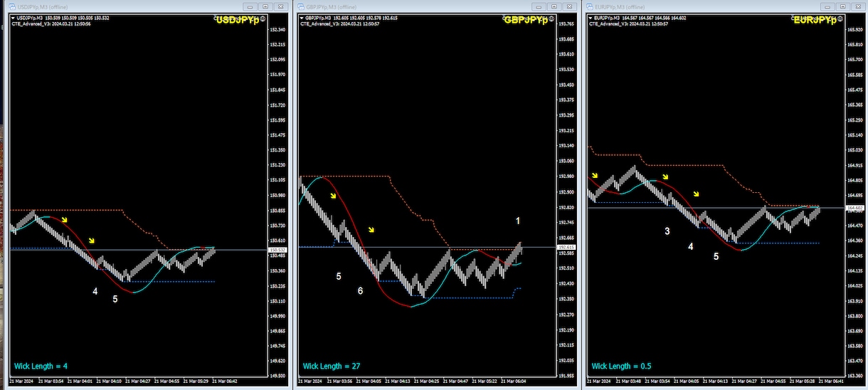Open EURJPYp chart menu triangle
The image size is (868, 390).
click(591, 18)
